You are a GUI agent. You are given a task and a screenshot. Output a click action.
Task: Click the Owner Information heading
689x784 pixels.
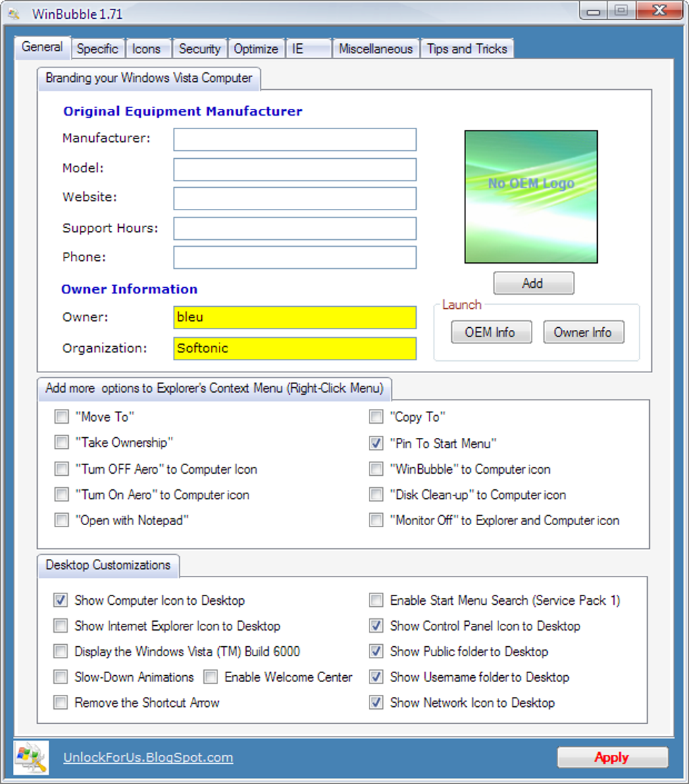coord(130,289)
